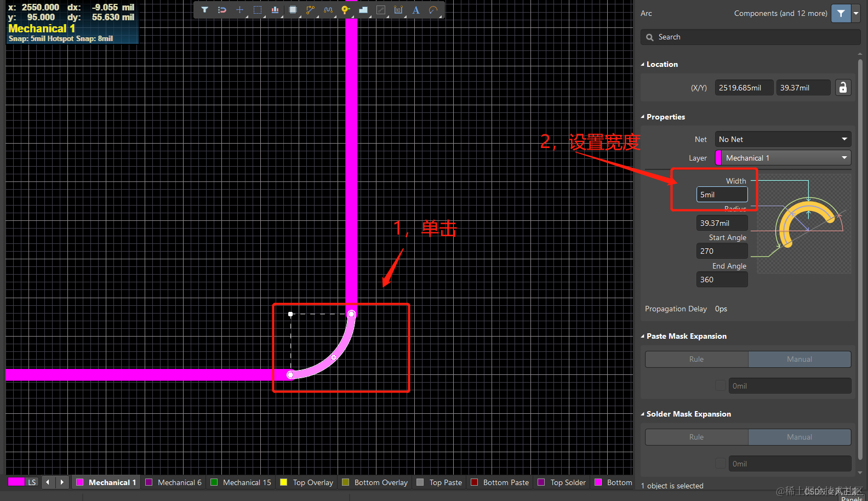
Task: Switch to the Bottom Overlay layer tab
Action: 375,482
